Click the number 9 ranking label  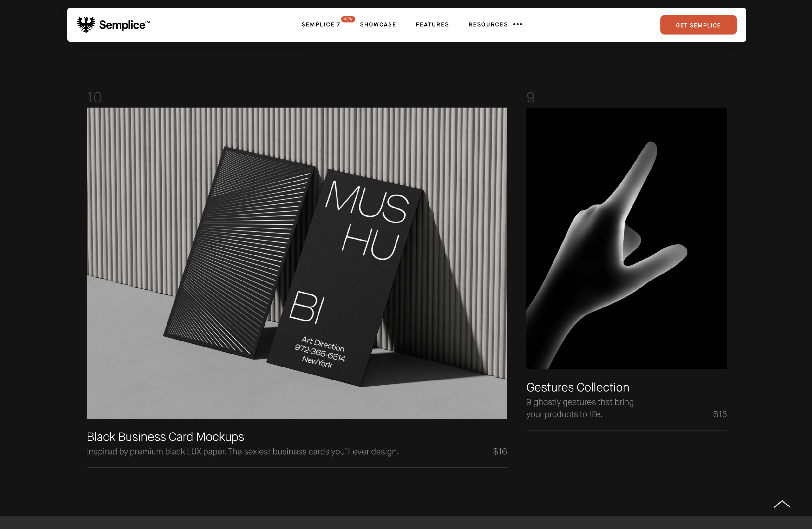click(530, 98)
